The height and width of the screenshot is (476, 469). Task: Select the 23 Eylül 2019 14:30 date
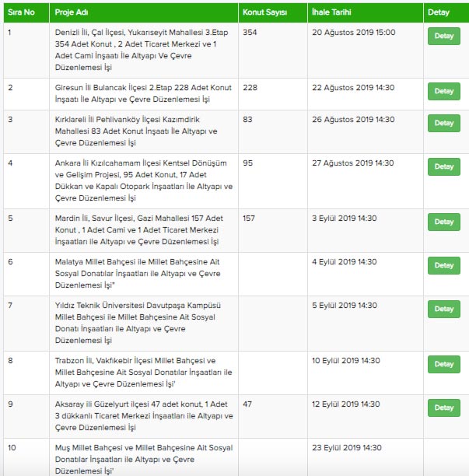[346, 448]
